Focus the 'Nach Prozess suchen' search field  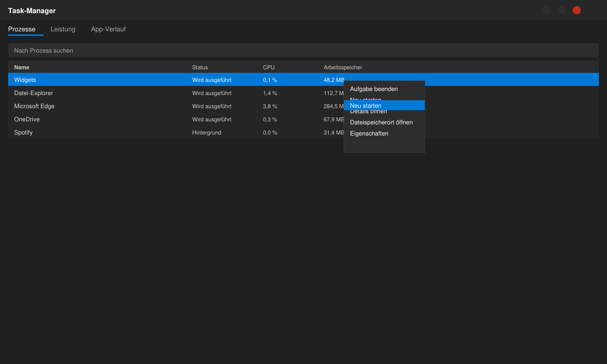click(303, 50)
